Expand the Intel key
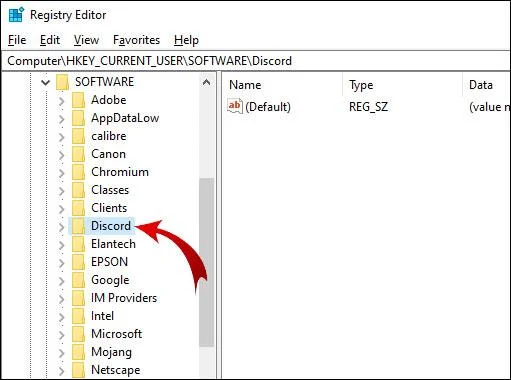Image resolution: width=511 pixels, height=380 pixels. [x=61, y=317]
